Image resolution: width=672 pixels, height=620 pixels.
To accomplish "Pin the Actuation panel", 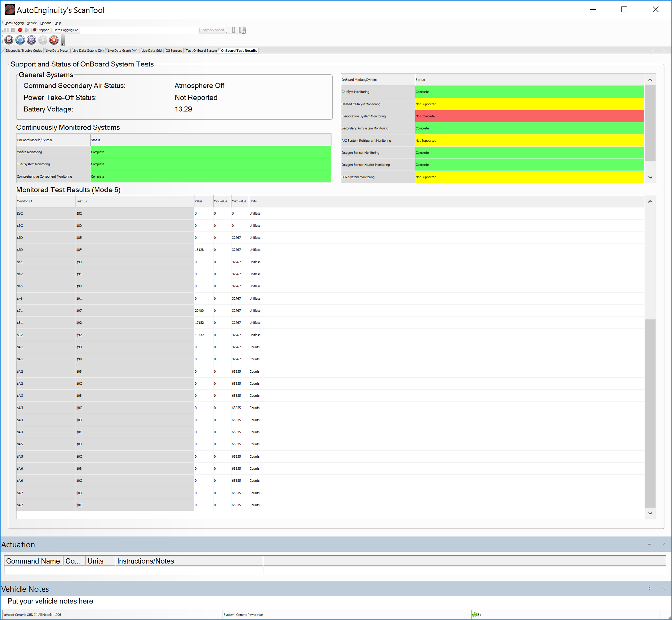I will pos(649,544).
